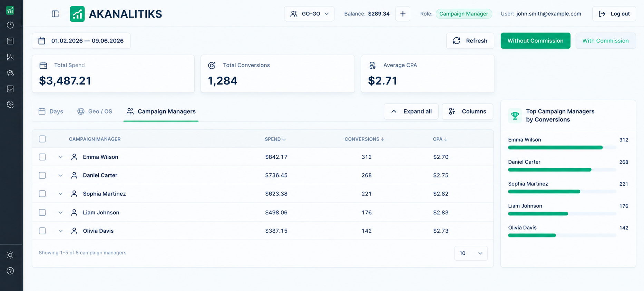The height and width of the screenshot is (291, 644).
Task: Click the person icon beside Daniel Carter
Action: point(74,175)
